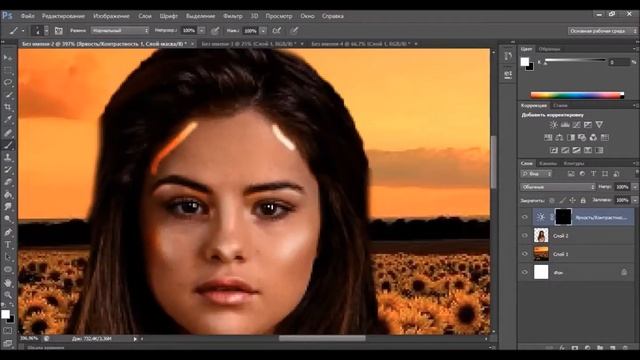Select the History Brush tool
640x360 pixels.
pos(8,170)
